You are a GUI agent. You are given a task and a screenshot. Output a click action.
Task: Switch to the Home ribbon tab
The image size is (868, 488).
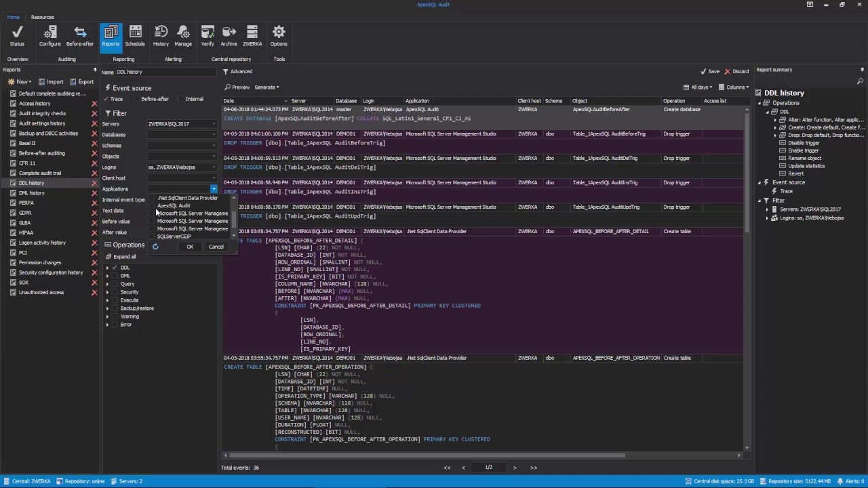click(13, 17)
